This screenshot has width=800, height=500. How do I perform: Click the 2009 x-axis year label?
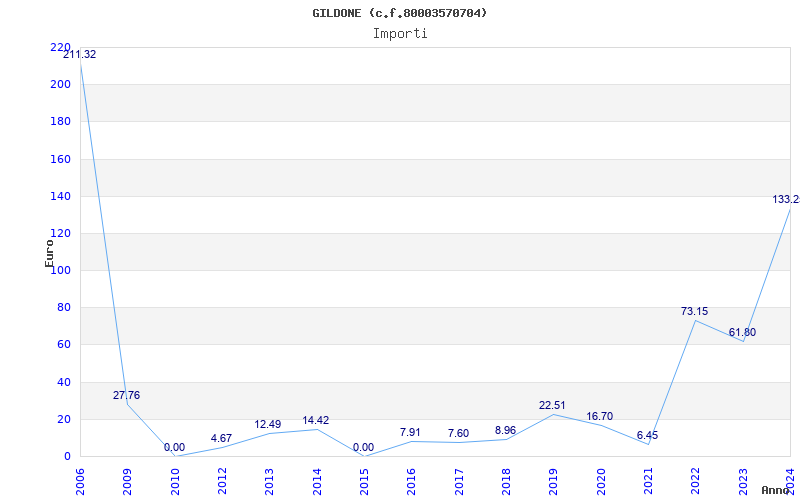coord(128,481)
